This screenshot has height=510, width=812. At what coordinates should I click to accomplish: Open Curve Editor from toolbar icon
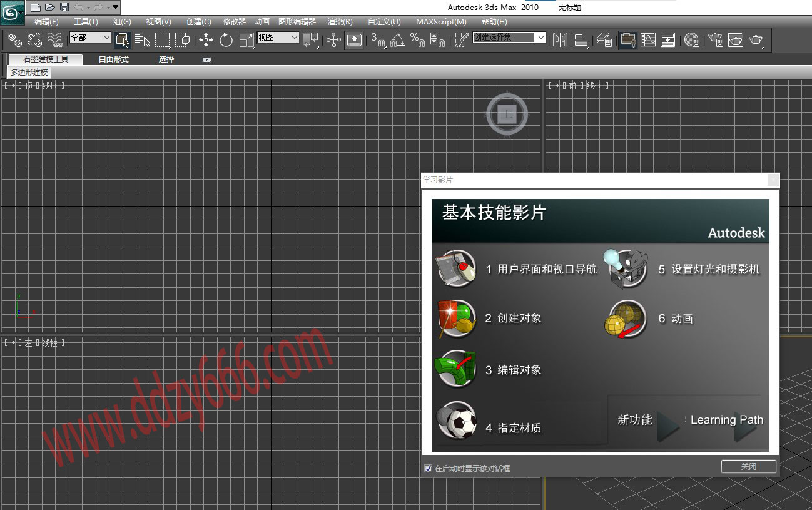[x=647, y=40]
